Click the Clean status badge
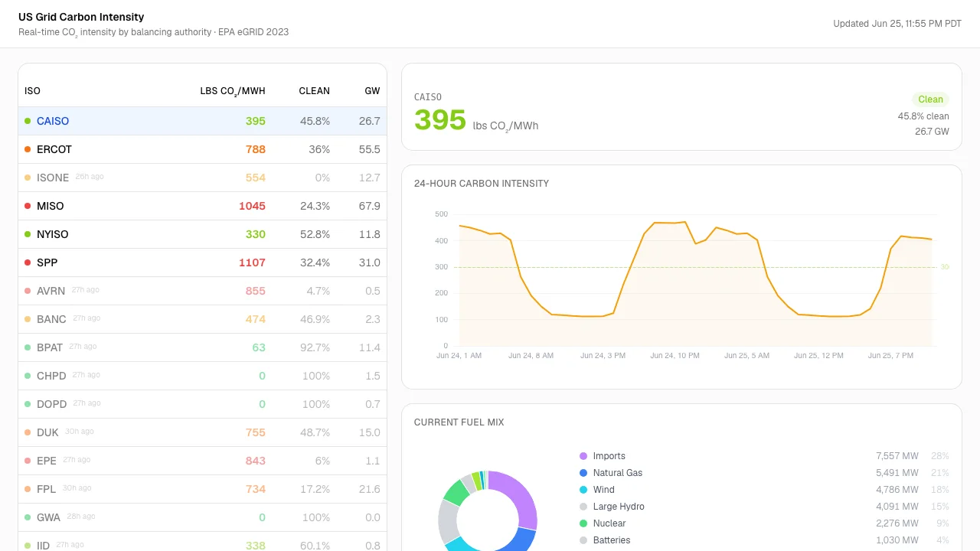The height and width of the screenshot is (551, 980). pyautogui.click(x=930, y=99)
